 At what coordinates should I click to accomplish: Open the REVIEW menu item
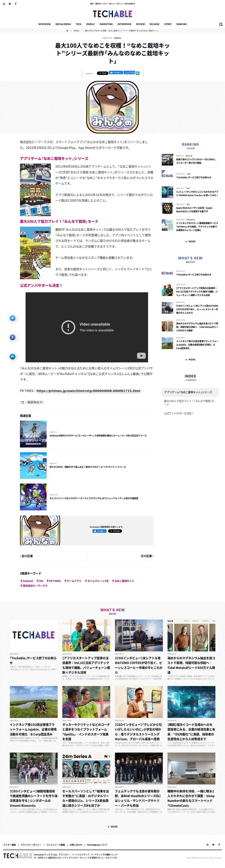(x=140, y=24)
